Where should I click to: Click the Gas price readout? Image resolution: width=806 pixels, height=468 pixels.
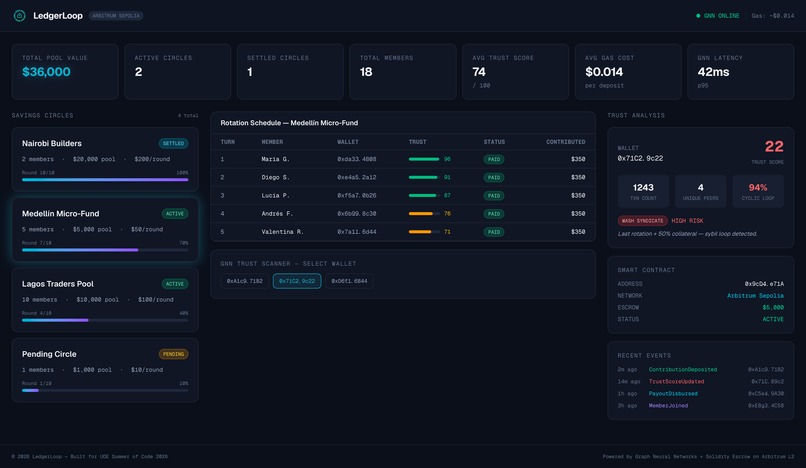tap(773, 16)
